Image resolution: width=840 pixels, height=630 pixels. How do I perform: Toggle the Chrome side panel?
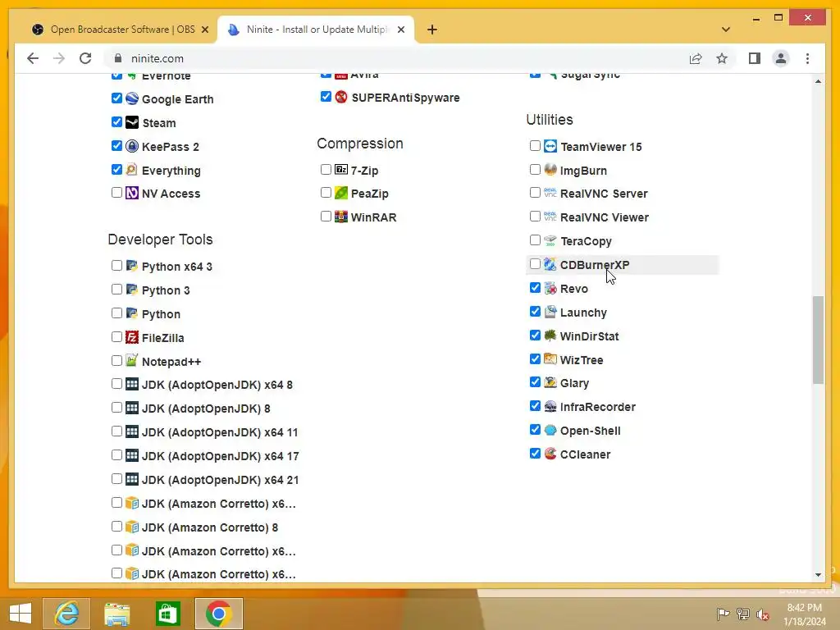click(x=755, y=58)
